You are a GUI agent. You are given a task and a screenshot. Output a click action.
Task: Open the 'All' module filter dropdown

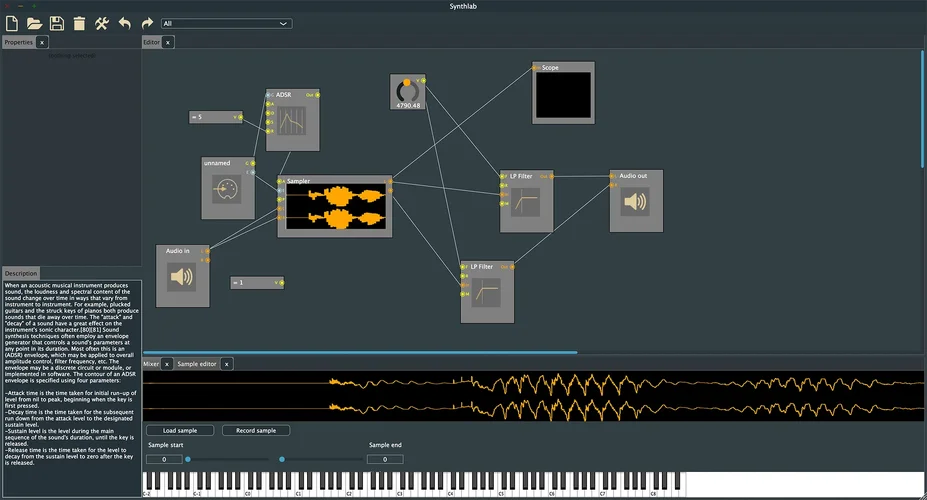[226, 24]
